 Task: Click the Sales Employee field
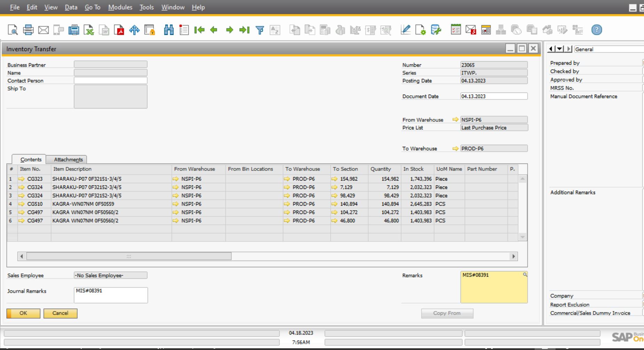[110, 275]
